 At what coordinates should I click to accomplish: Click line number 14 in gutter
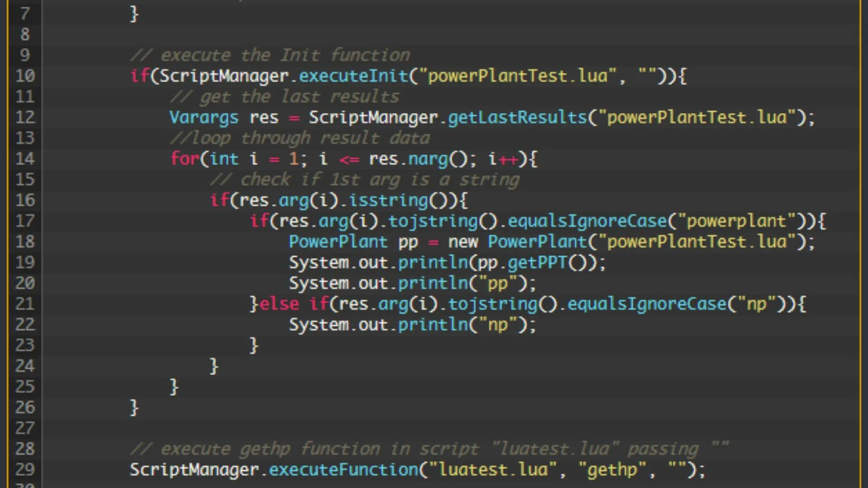[25, 159]
